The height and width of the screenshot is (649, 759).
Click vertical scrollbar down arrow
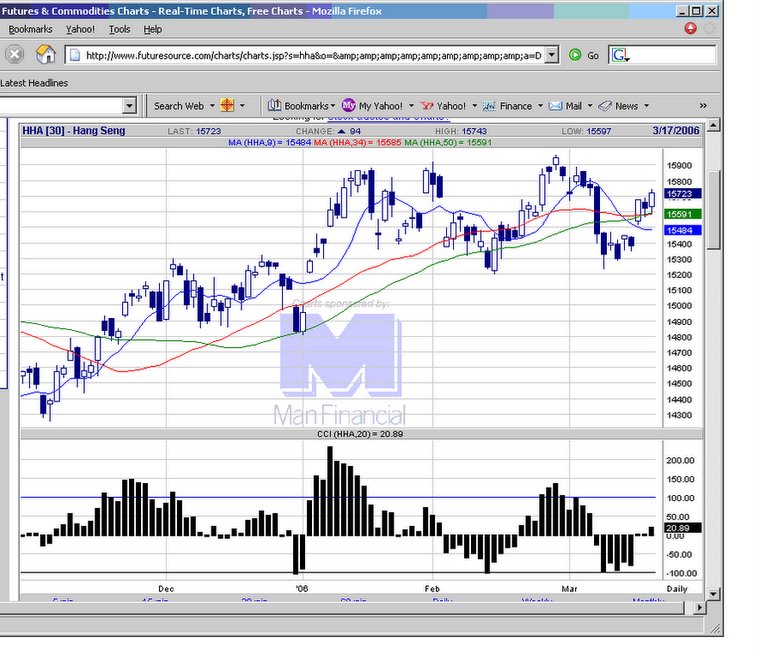click(713, 593)
